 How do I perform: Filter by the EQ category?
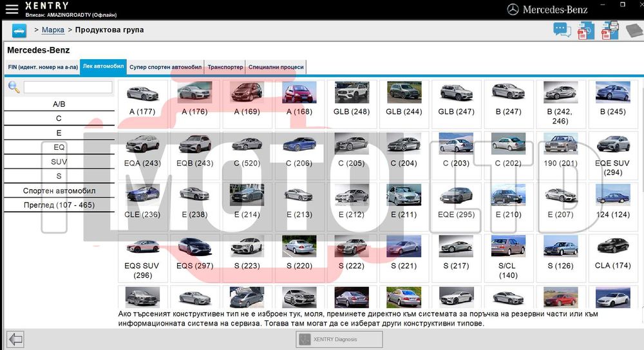pos(59,147)
